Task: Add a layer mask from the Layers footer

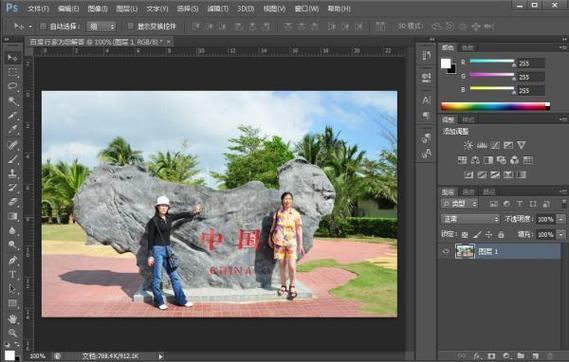Action: click(x=491, y=356)
